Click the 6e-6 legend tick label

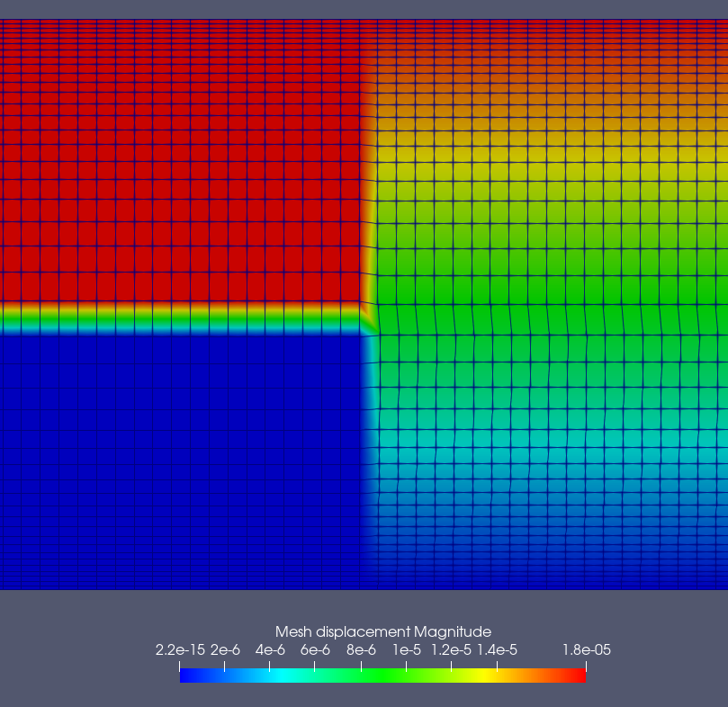pyautogui.click(x=315, y=650)
